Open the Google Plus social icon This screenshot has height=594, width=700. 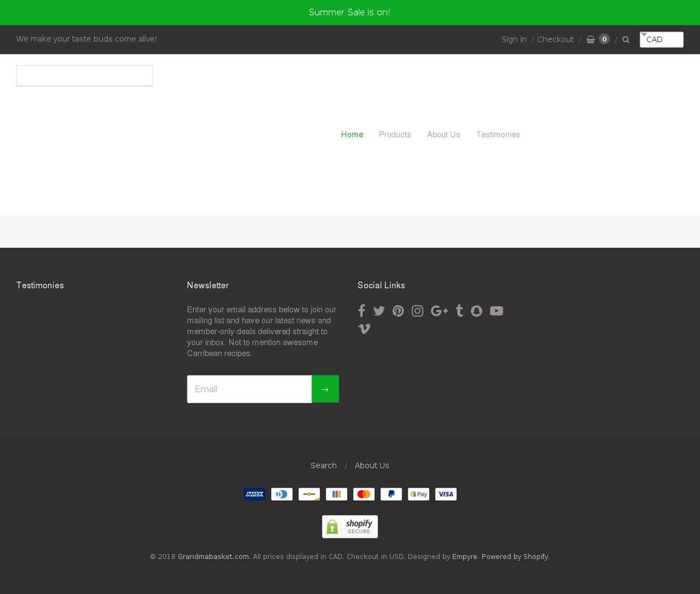point(439,310)
